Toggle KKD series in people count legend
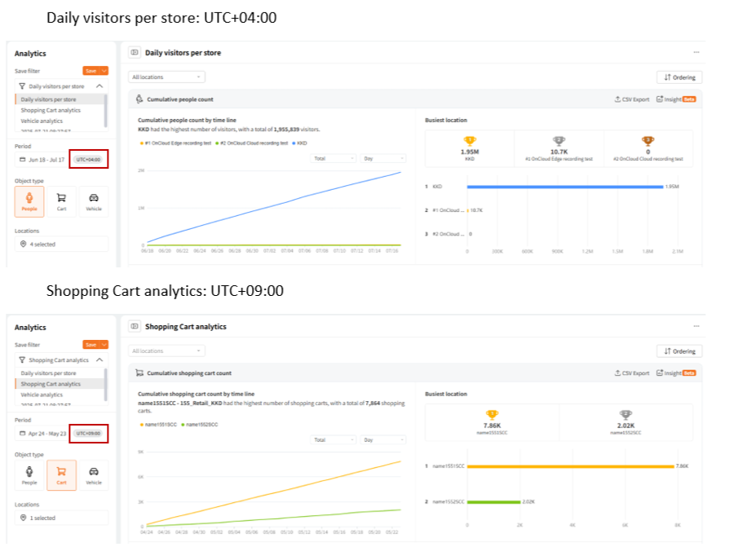The width and height of the screenshot is (738, 560). 299,143
